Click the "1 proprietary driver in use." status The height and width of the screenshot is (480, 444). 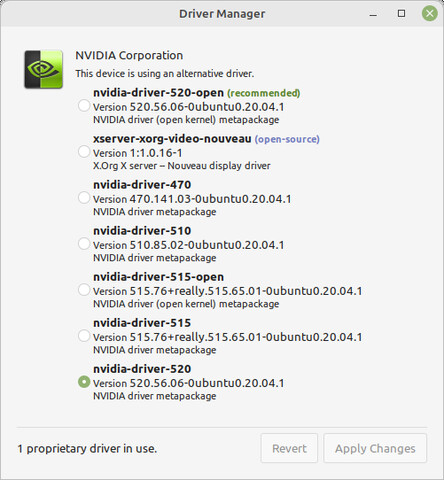[x=87, y=449]
